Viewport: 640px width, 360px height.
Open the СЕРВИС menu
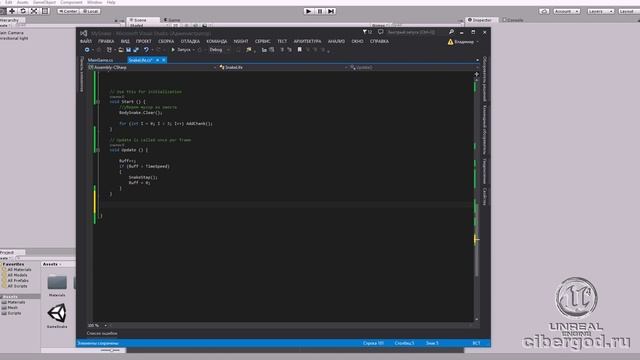(262, 41)
